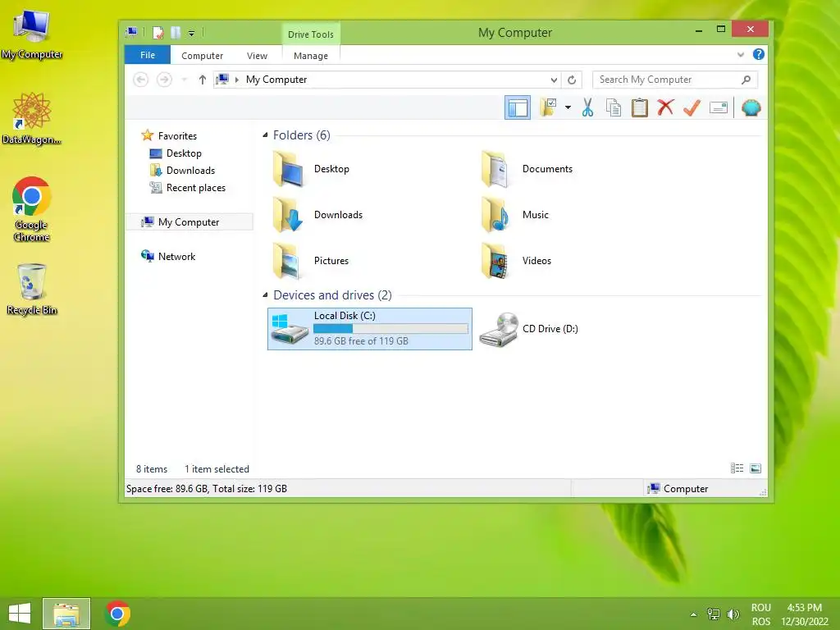Select the Music folder icon
This screenshot has width=840, height=630.
(496, 214)
